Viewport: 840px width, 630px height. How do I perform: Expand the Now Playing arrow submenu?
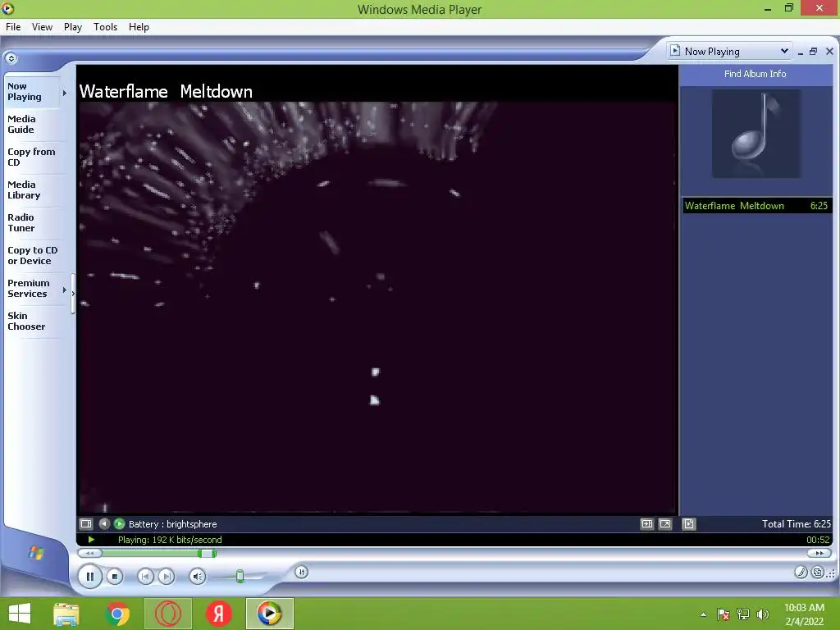(x=65, y=94)
